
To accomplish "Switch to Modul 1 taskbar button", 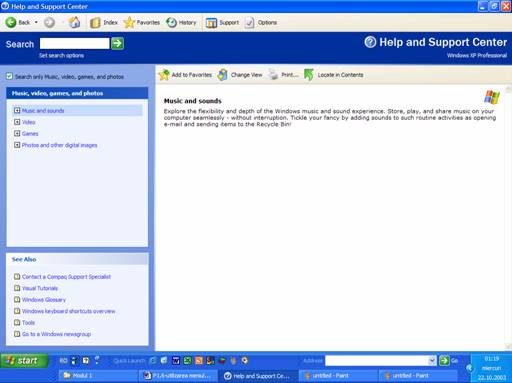I will tap(97, 376).
